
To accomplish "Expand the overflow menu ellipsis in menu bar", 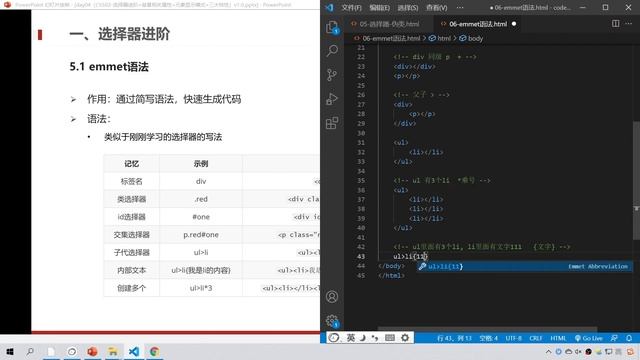I will (460, 7).
